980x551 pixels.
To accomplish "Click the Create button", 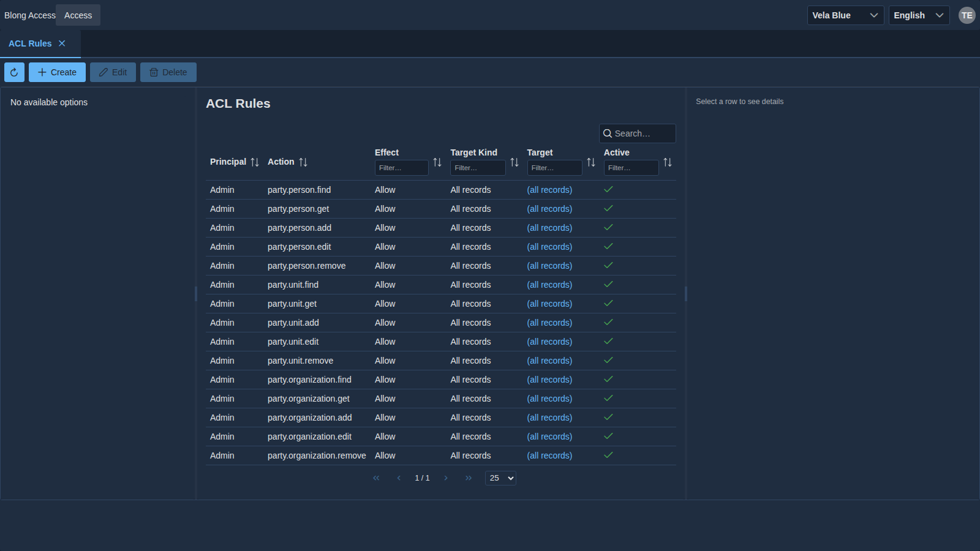I will (x=57, y=72).
